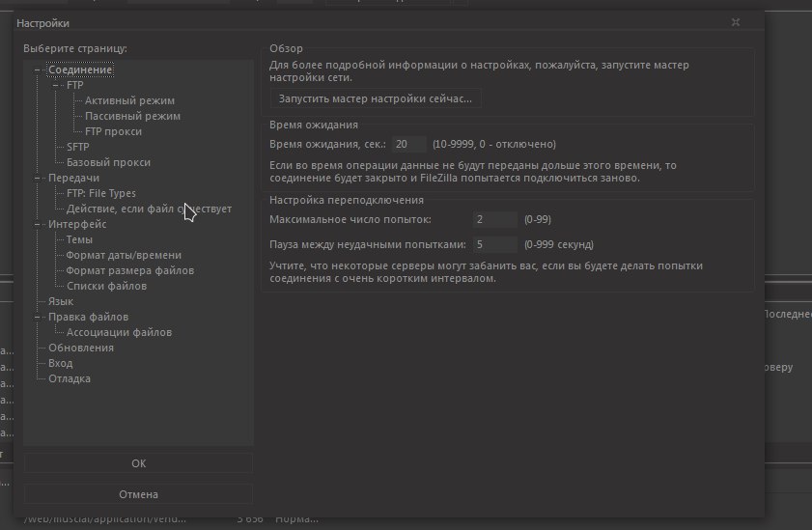The image size is (812, 530).
Task: Click the Время ожидания seconds field
Action: point(408,144)
